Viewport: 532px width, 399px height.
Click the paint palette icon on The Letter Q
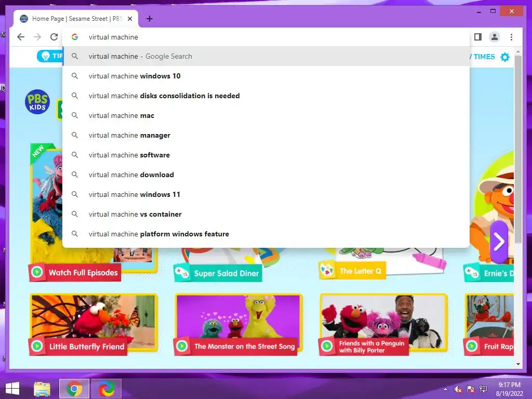point(327,270)
